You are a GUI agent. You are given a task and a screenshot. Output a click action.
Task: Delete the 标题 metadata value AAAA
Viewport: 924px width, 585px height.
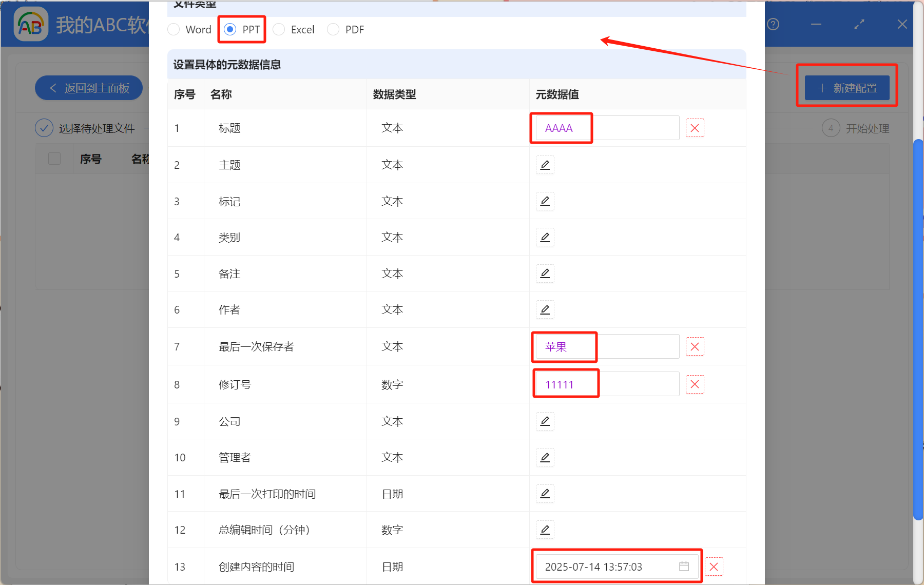click(x=695, y=128)
